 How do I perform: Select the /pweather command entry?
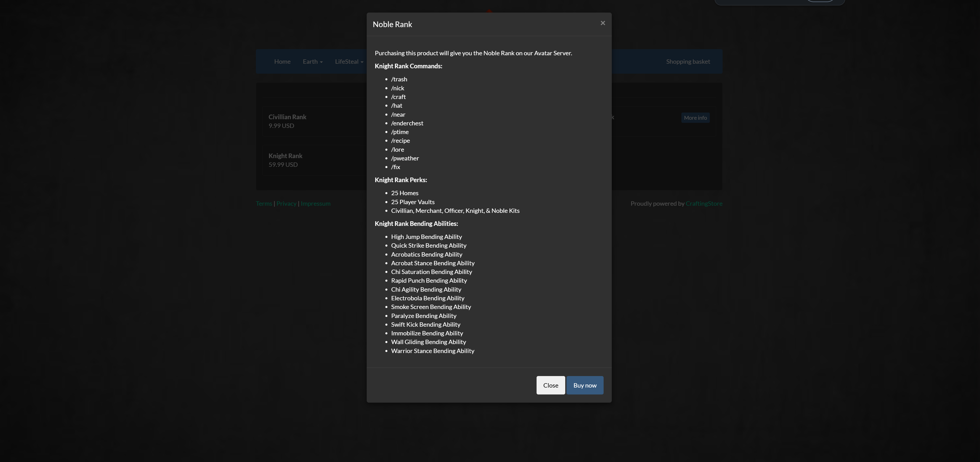[405, 158]
